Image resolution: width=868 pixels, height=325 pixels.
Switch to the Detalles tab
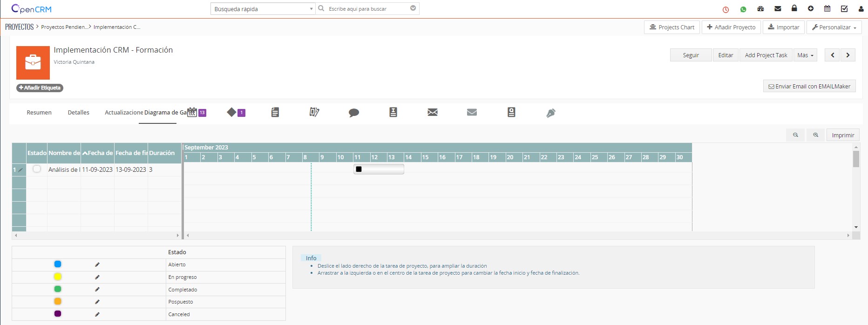78,112
